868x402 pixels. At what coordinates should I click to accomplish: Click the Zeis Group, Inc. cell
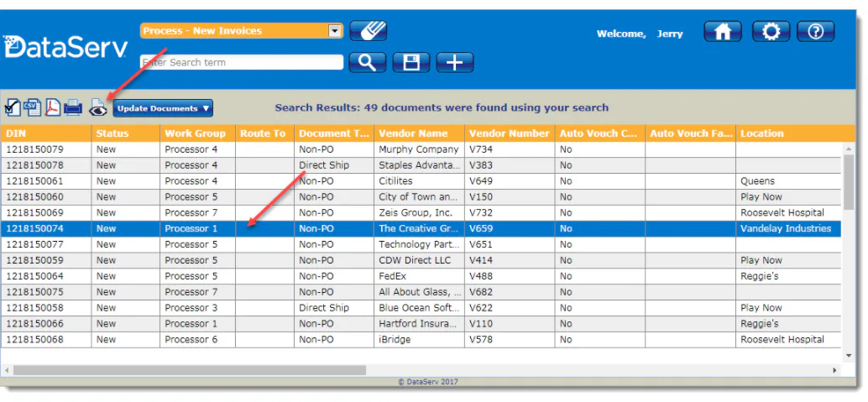coord(419,212)
